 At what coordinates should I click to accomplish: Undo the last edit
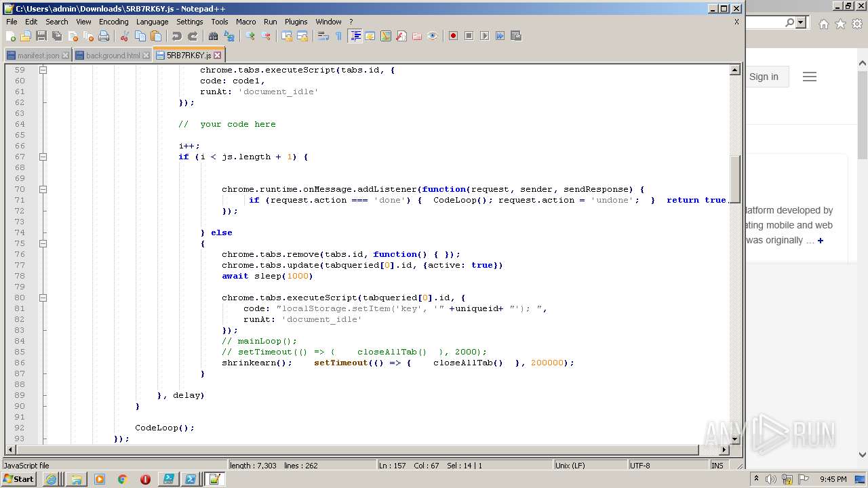[x=177, y=36]
